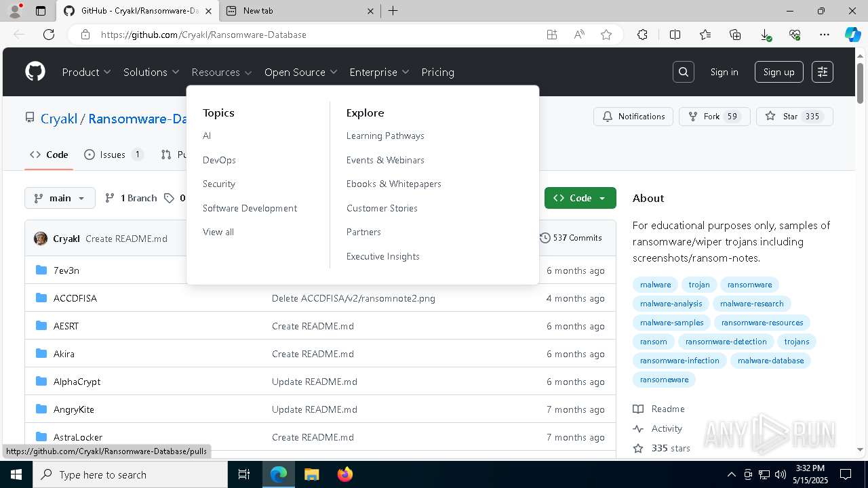Open the appearance settings icon next to Sign up
Image resolution: width=868 pixels, height=488 pixels.
click(x=823, y=72)
